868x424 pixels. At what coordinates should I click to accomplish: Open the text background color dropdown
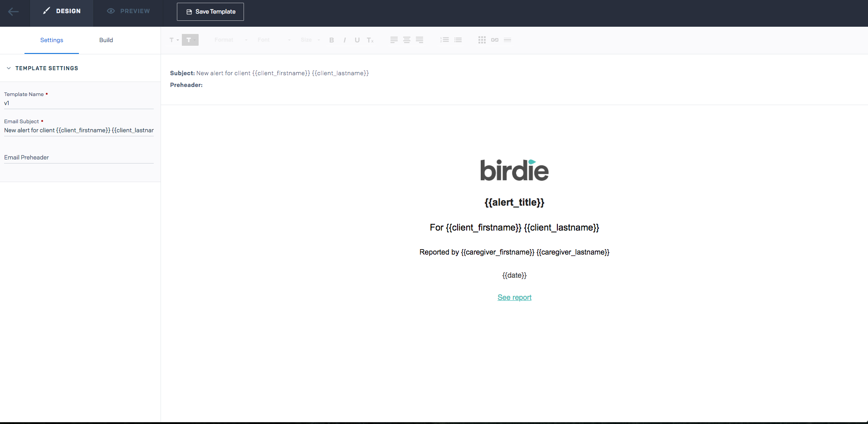click(190, 40)
